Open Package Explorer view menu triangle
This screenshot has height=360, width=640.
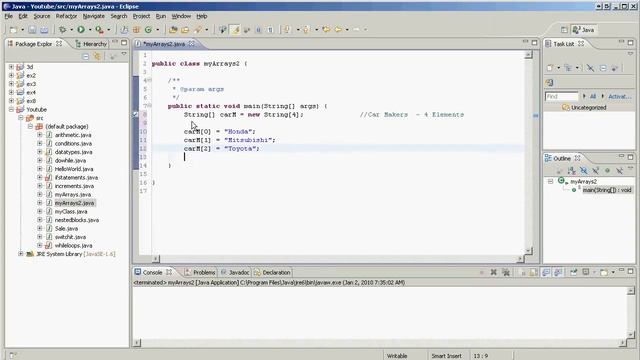124,54
